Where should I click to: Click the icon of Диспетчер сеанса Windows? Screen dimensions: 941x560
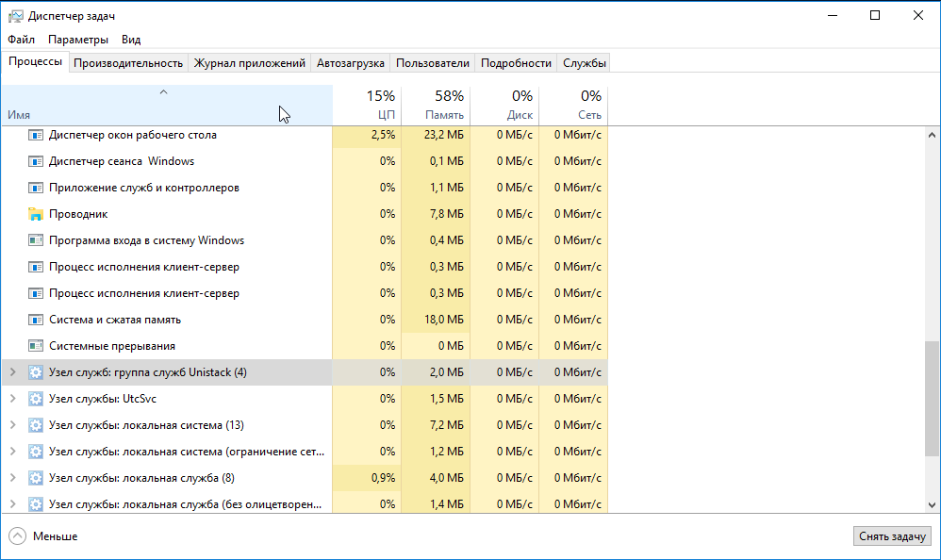click(x=36, y=161)
